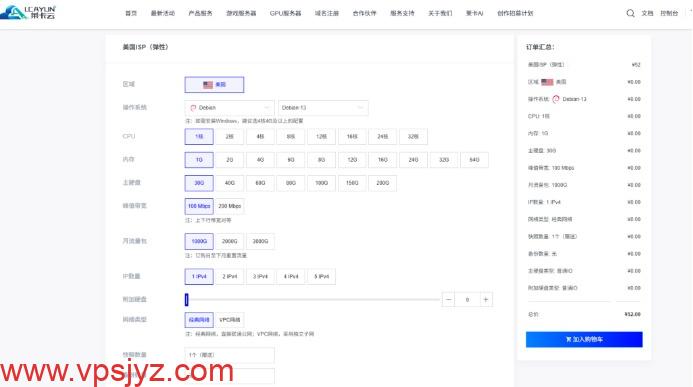Click the 总价 total price value
Viewport: 693px width, 387px height.
[x=632, y=315]
